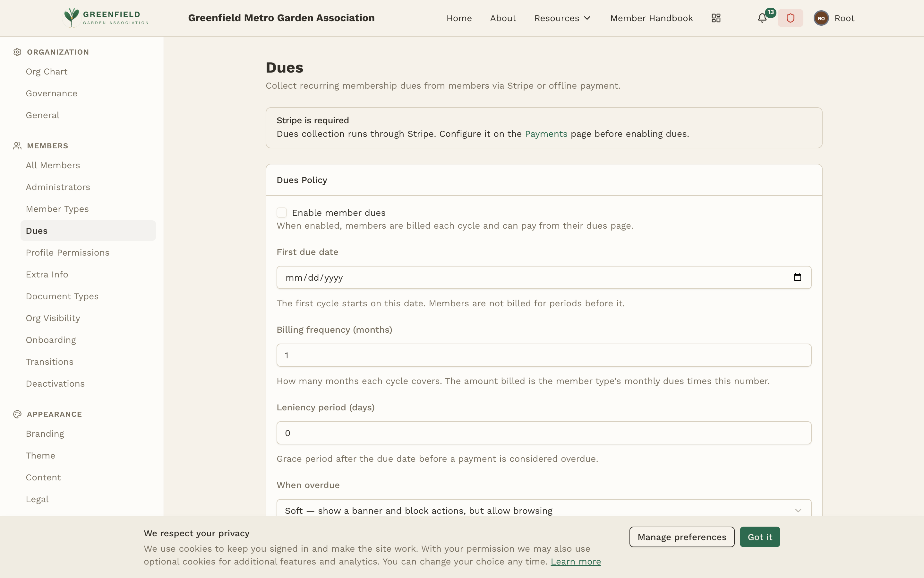The height and width of the screenshot is (578, 924).
Task: Click the Dues Policy card heading
Action: pos(302,180)
